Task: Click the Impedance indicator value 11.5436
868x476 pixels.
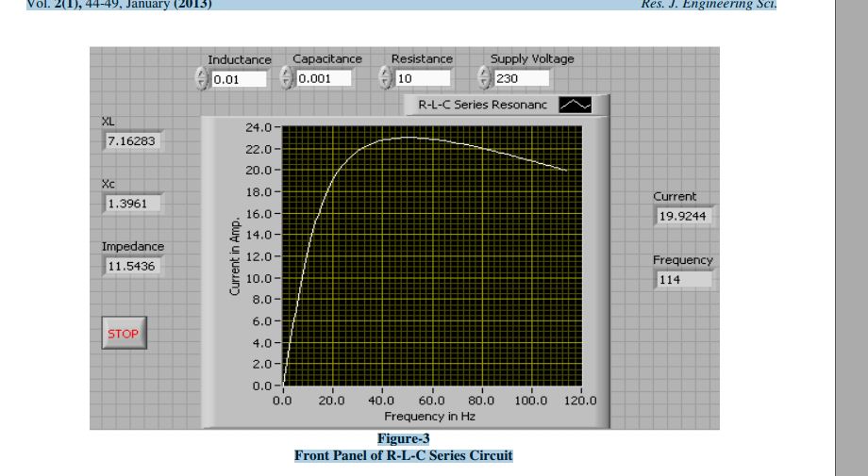Action: (132, 266)
